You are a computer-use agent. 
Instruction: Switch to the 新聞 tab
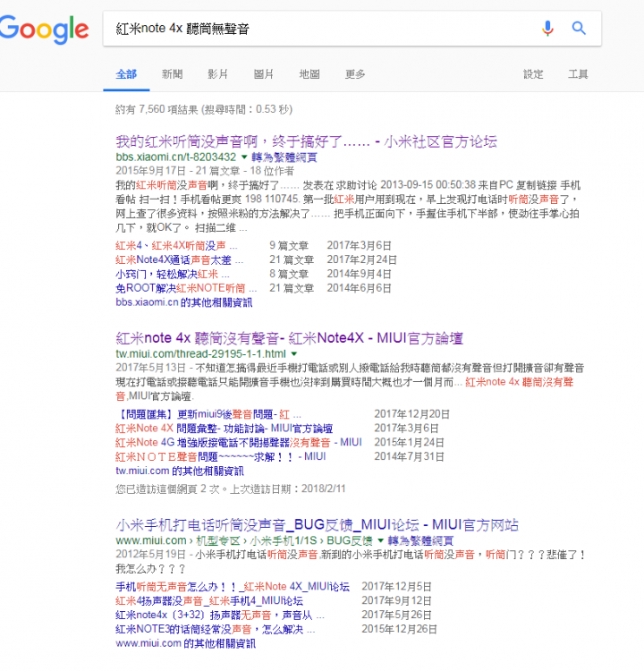tap(173, 74)
